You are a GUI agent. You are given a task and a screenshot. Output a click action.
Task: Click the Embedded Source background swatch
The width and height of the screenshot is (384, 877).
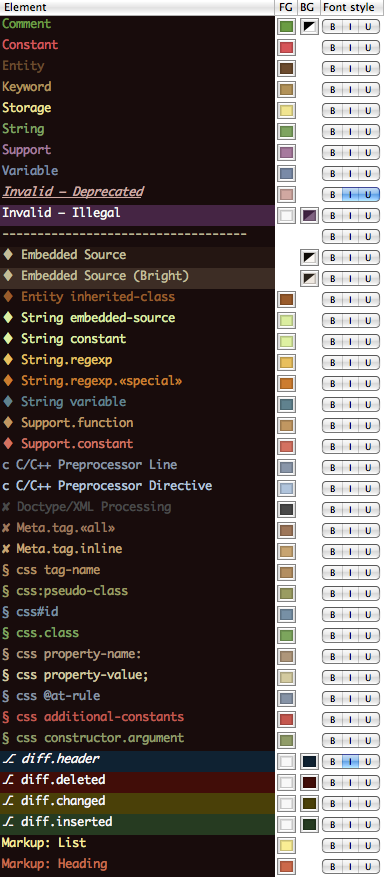click(309, 257)
